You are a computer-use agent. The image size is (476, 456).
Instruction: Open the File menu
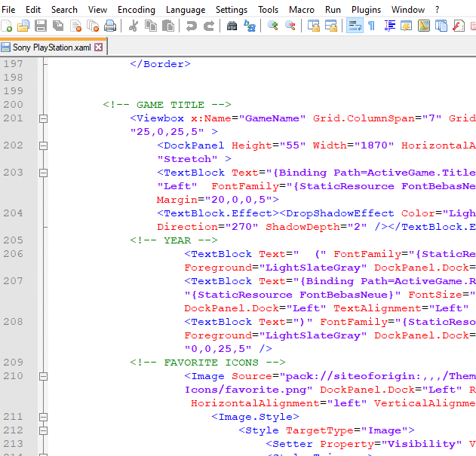8,10
